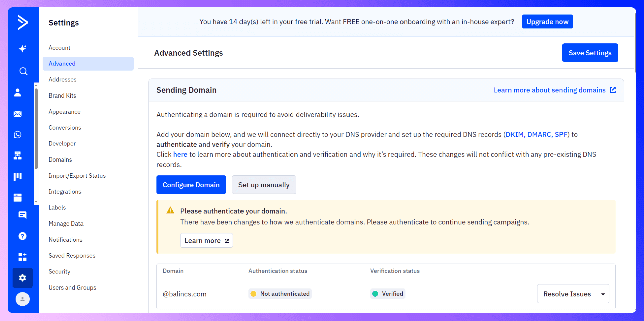Open Conversations chat bubble icon
The height and width of the screenshot is (321, 644).
pos(22,215)
